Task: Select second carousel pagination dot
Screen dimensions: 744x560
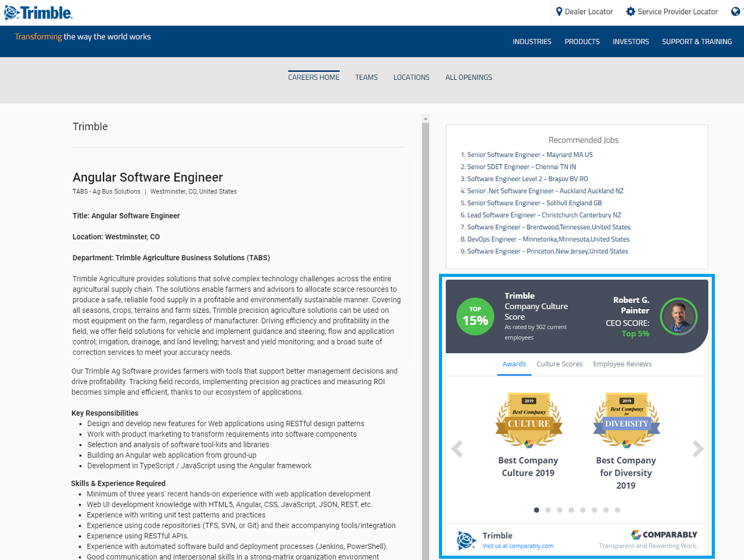Action: point(548,510)
